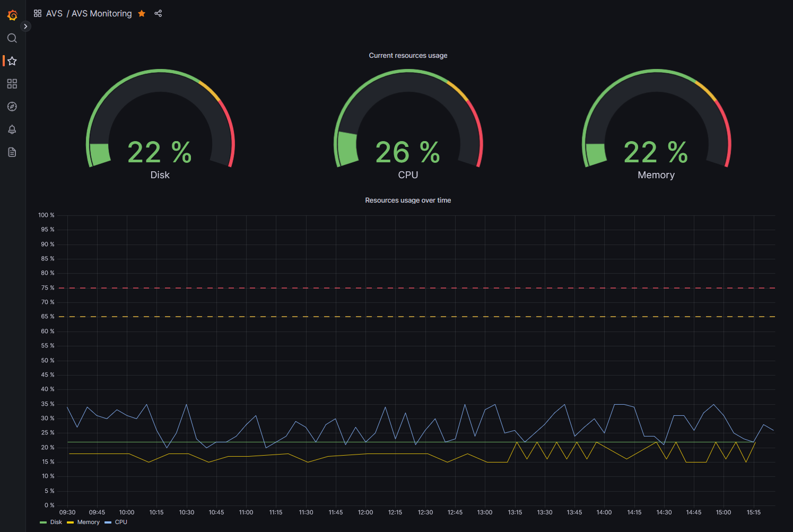This screenshot has height=532, width=793.
Task: Open the Alerting bell icon
Action: (12, 129)
